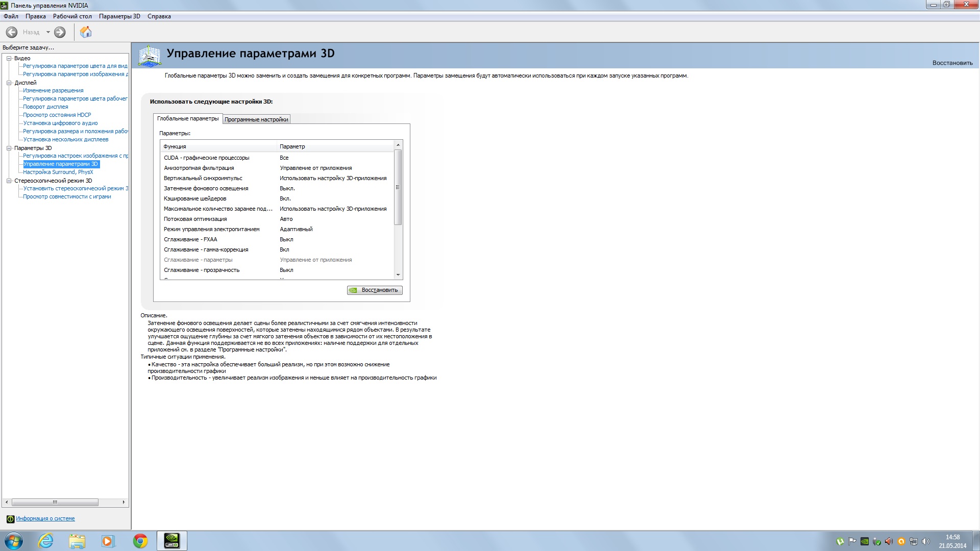The height and width of the screenshot is (551, 980).
Task: Select Настройка Surround, PhysX tree item
Action: point(58,172)
